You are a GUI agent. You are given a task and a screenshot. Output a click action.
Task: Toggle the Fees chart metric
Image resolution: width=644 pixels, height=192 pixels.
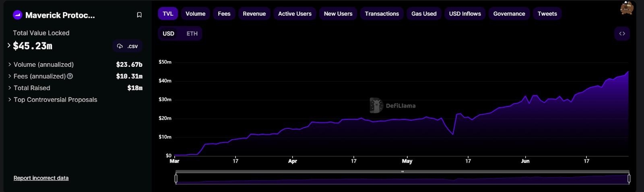click(224, 14)
